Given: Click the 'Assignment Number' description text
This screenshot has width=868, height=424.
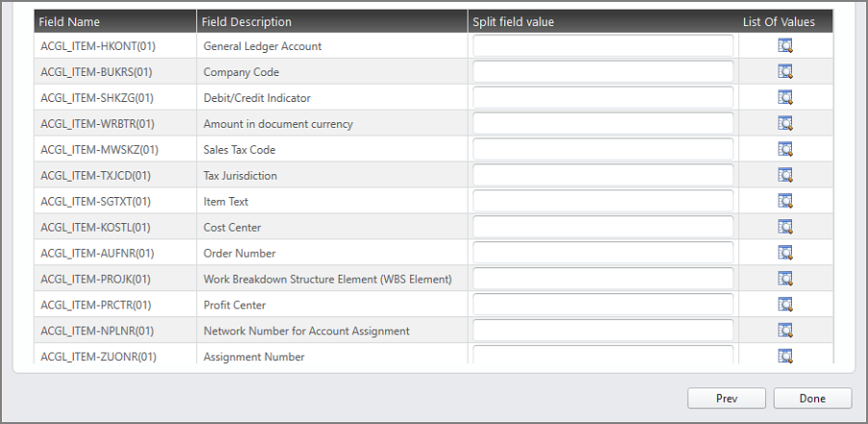Looking at the screenshot, I should pos(254,357).
